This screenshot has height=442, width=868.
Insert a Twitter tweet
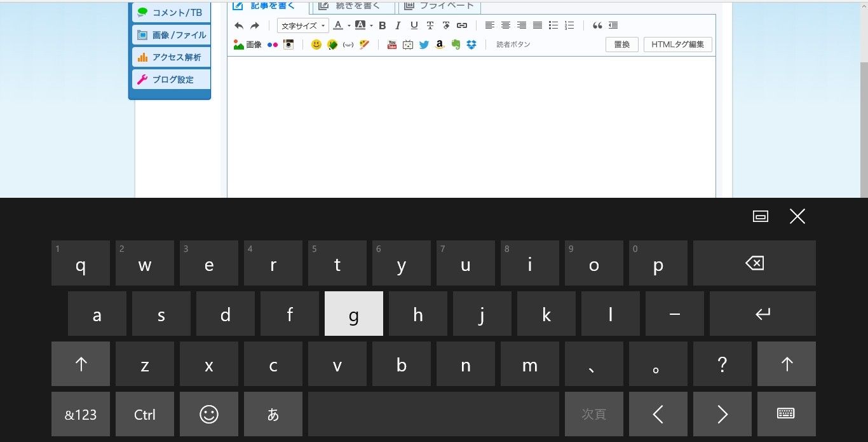tap(424, 45)
